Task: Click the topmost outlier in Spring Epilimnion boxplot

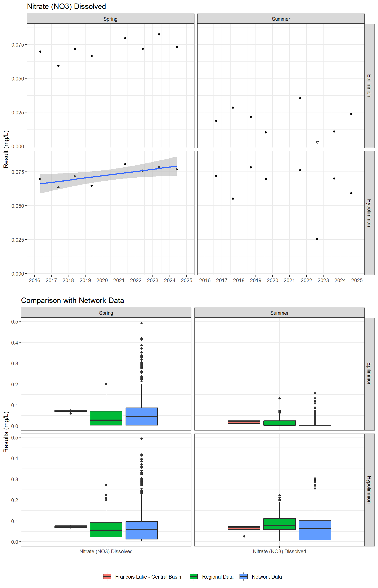Action: coord(142,323)
